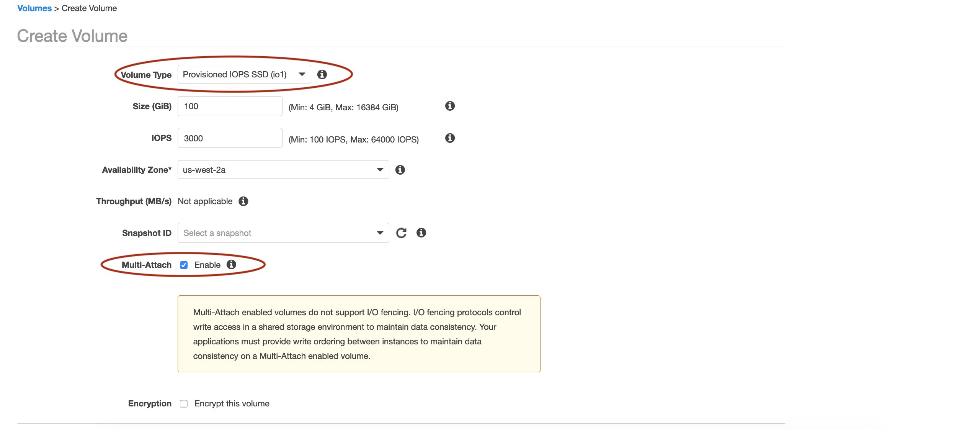This screenshot has height=429, width=980.
Task: Click the Snapshot ID info icon
Action: click(x=421, y=233)
